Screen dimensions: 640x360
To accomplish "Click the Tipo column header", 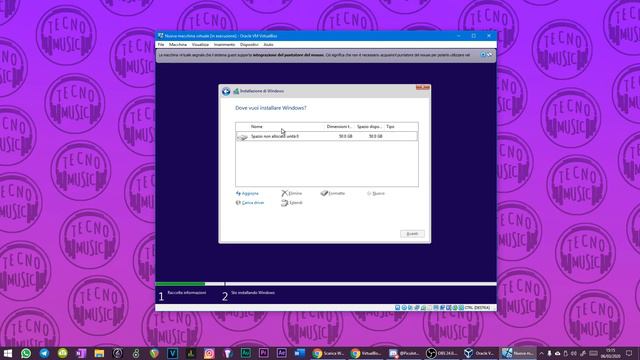I will pos(391,127).
